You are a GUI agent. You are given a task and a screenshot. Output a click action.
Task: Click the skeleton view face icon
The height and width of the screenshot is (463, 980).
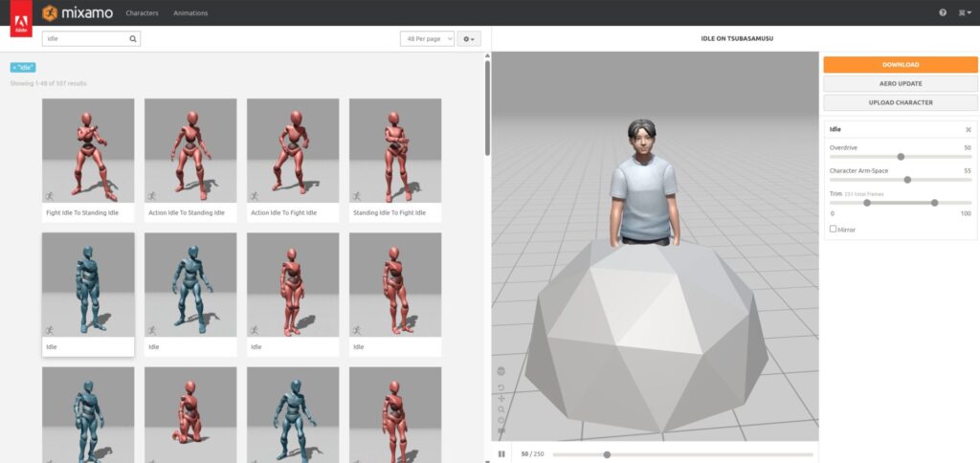(x=501, y=370)
